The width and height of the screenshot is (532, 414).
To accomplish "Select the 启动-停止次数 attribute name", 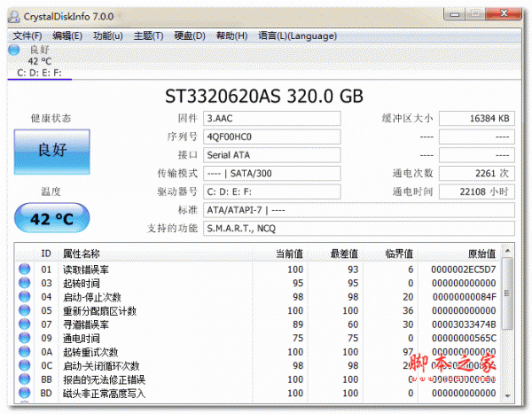I will pos(92,297).
